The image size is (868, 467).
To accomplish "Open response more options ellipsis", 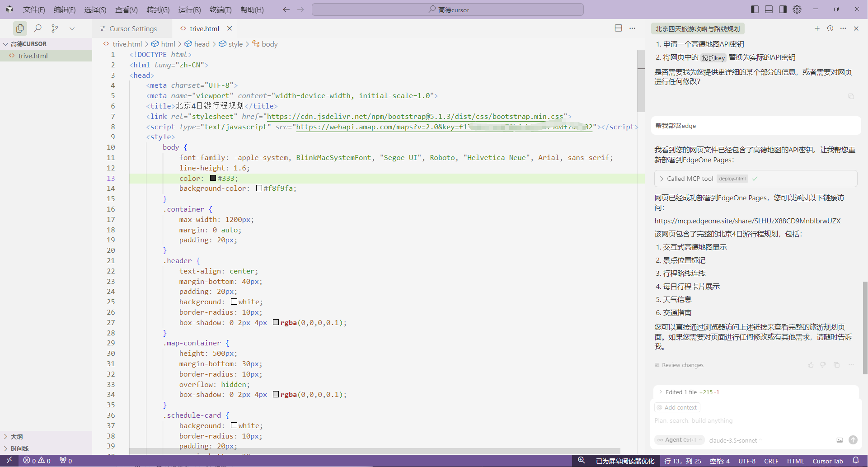I will click(x=851, y=365).
